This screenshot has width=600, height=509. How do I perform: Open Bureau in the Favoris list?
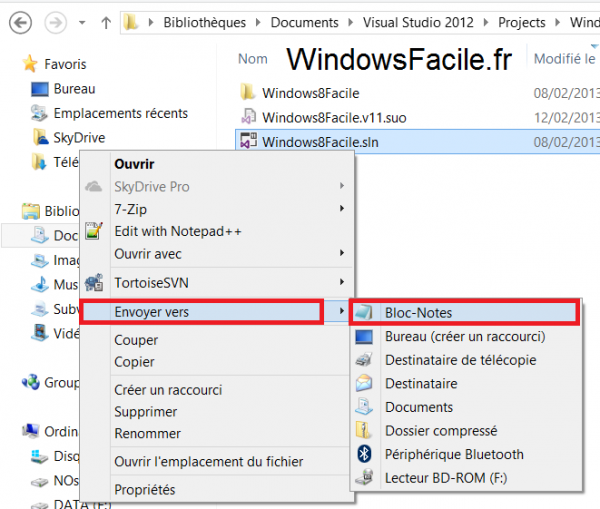tap(74, 89)
